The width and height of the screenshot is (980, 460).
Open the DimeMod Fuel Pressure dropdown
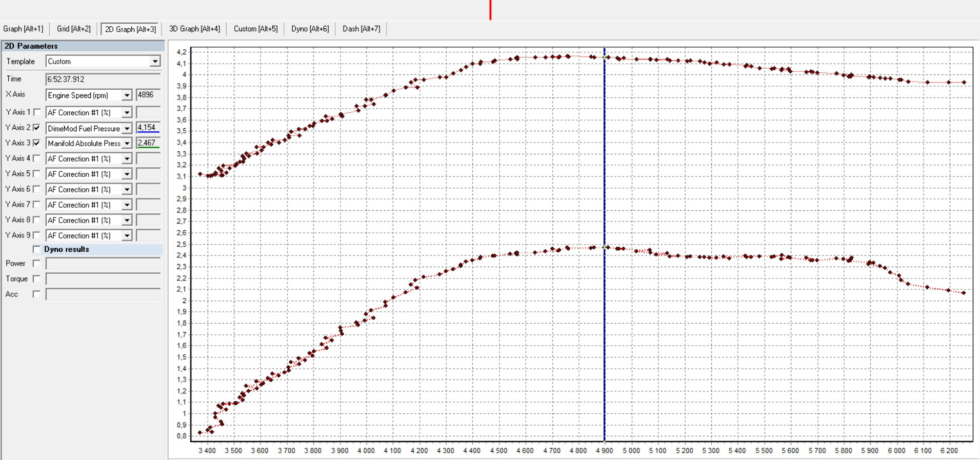pos(89,128)
